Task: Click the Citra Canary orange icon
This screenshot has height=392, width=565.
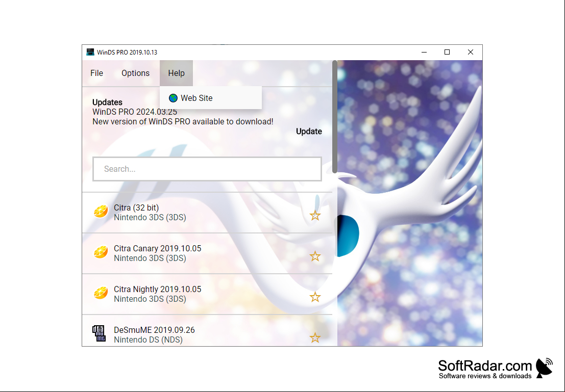Action: (101, 252)
